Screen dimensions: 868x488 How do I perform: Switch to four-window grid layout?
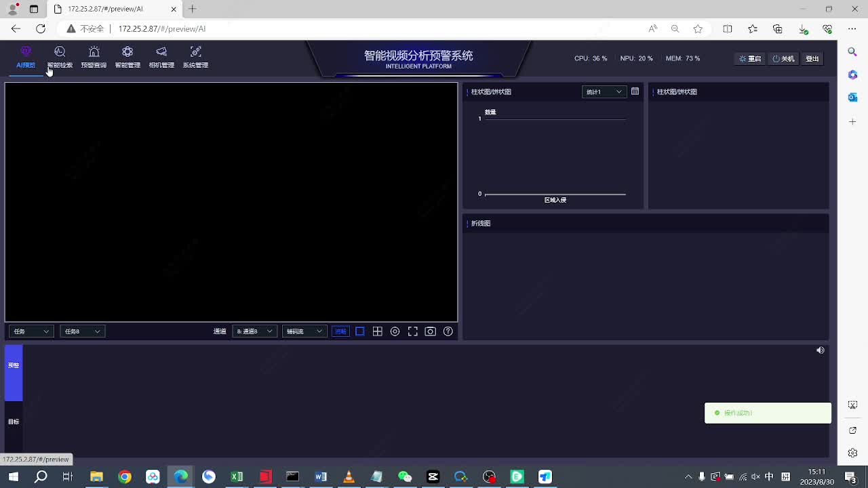[378, 331]
